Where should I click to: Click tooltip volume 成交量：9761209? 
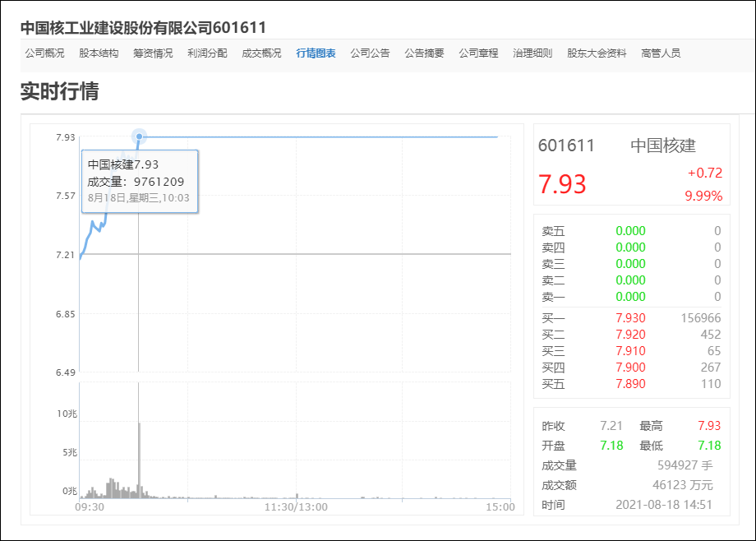[x=136, y=182]
